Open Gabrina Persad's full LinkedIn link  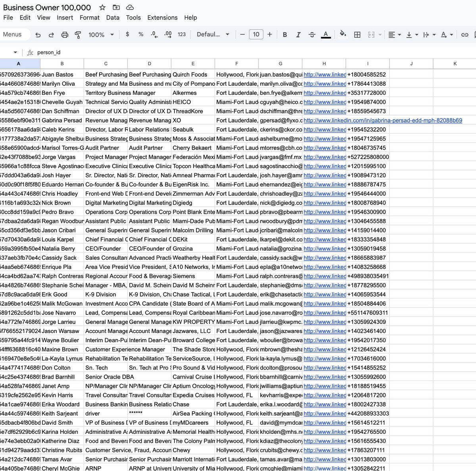(x=383, y=120)
